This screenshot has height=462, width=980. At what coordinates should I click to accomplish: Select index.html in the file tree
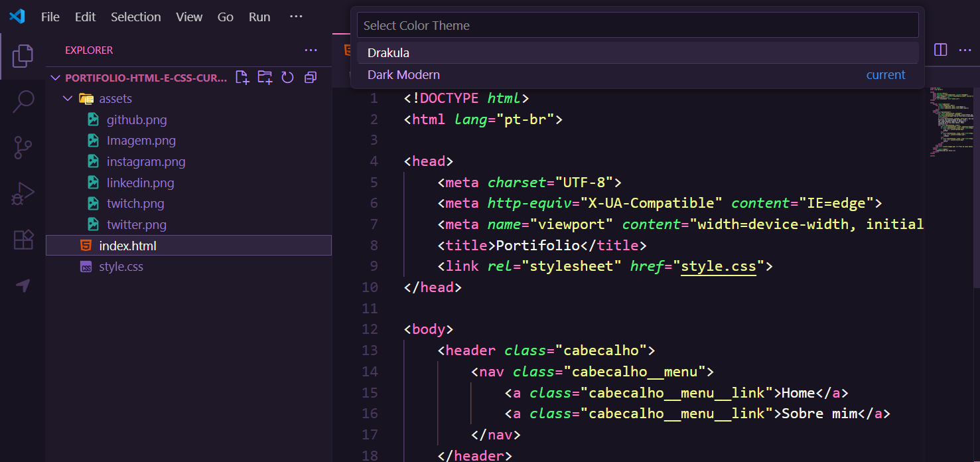[188, 246]
